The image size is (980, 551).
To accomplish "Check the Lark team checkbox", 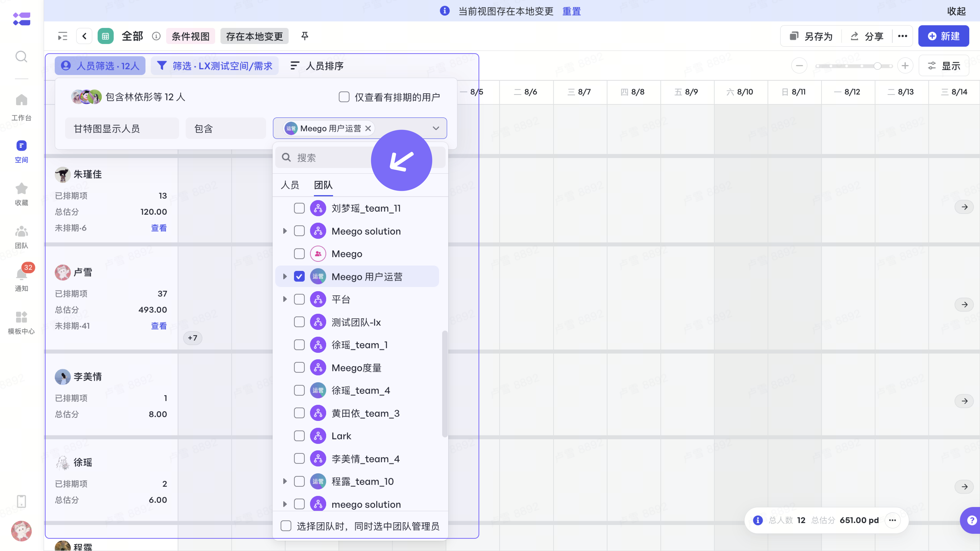I will coord(299,436).
